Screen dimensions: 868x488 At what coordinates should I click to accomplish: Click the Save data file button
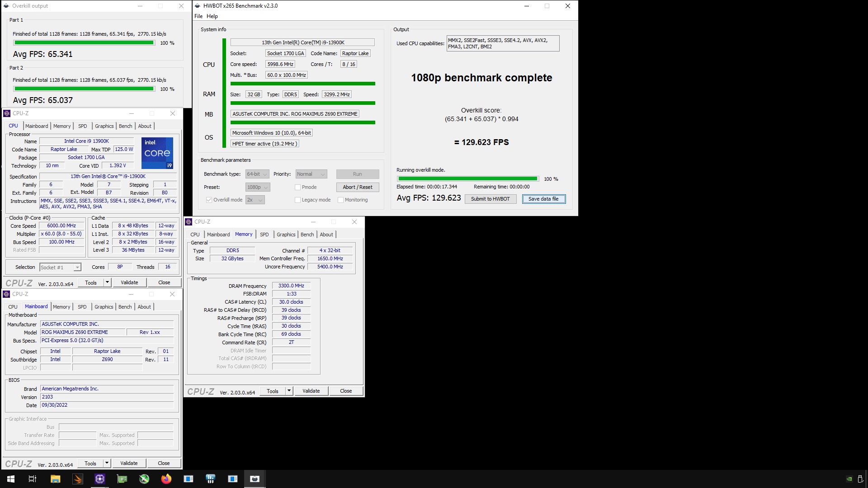click(x=543, y=199)
